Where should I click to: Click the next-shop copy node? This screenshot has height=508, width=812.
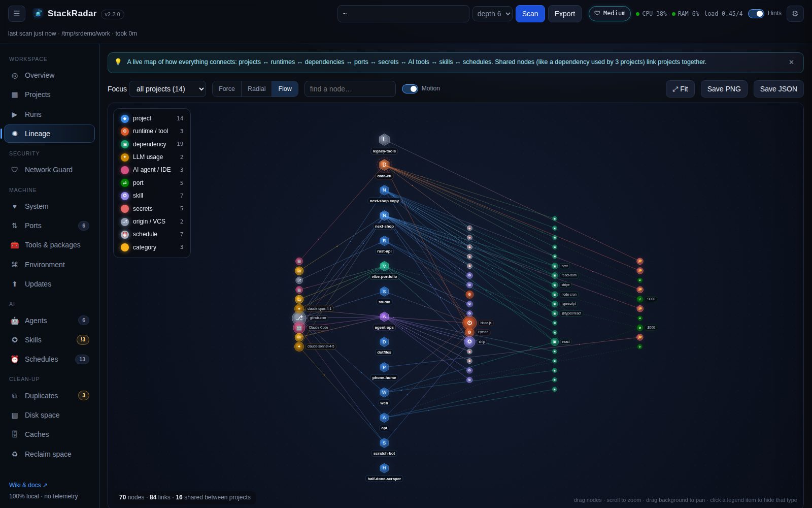click(x=384, y=190)
